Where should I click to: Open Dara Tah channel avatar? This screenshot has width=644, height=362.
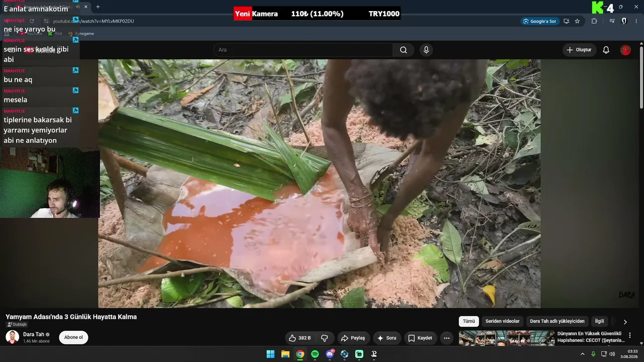pos(12,337)
